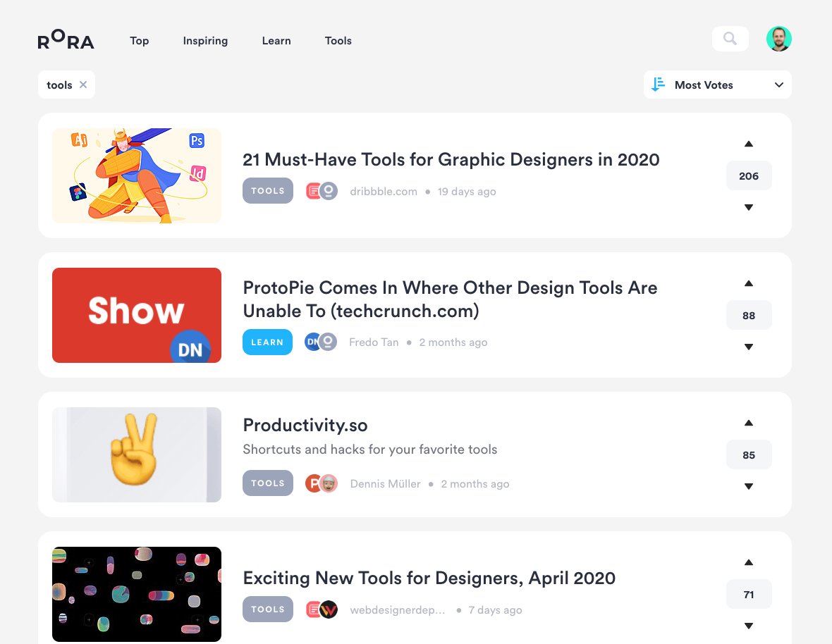Open search via the magnifier icon
Screen dimensions: 832x644
pyautogui.click(x=730, y=39)
